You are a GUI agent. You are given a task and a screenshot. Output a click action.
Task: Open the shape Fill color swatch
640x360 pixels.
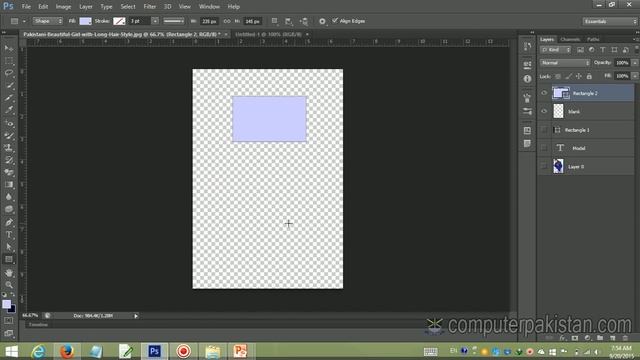tap(85, 21)
